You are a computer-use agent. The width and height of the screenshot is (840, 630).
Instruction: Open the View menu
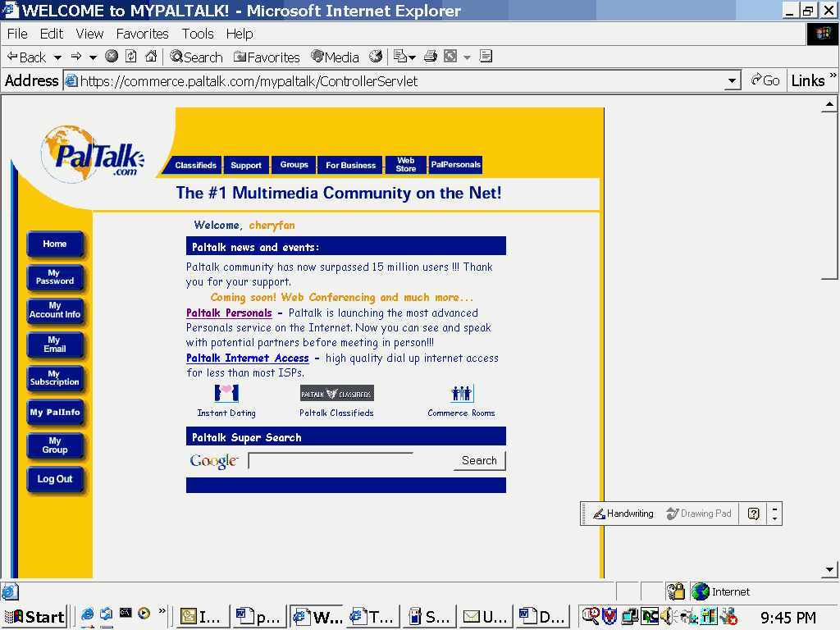coord(89,34)
